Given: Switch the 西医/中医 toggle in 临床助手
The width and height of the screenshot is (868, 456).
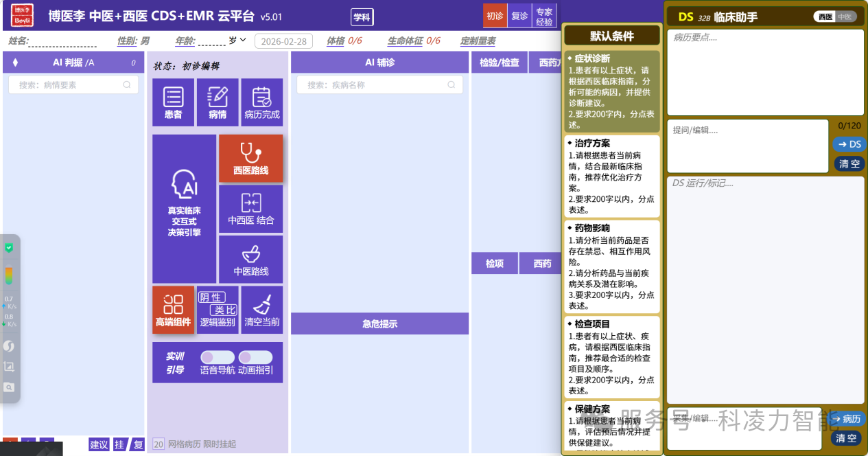Looking at the screenshot, I should point(835,16).
